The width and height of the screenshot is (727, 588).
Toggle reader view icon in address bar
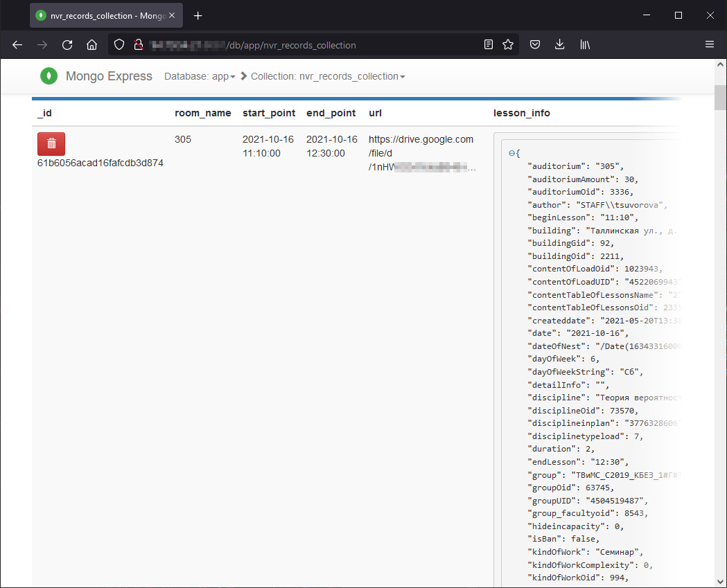488,44
